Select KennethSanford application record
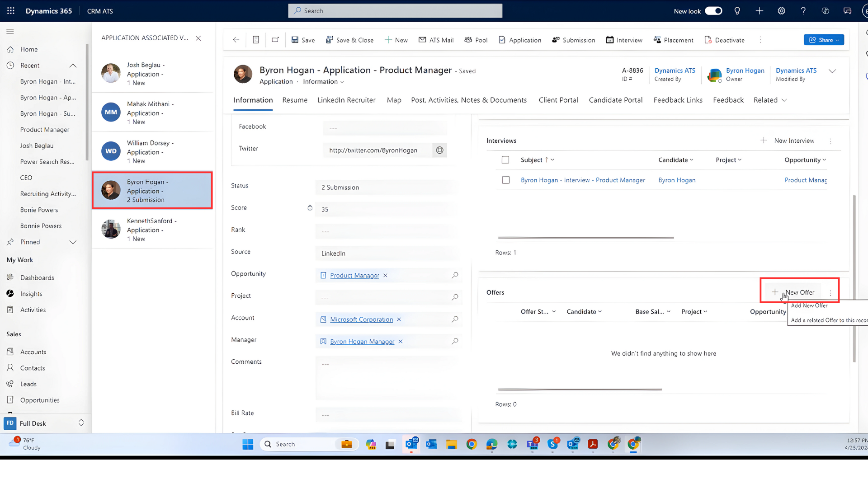Viewport: 868px width, 488px height. point(152,230)
